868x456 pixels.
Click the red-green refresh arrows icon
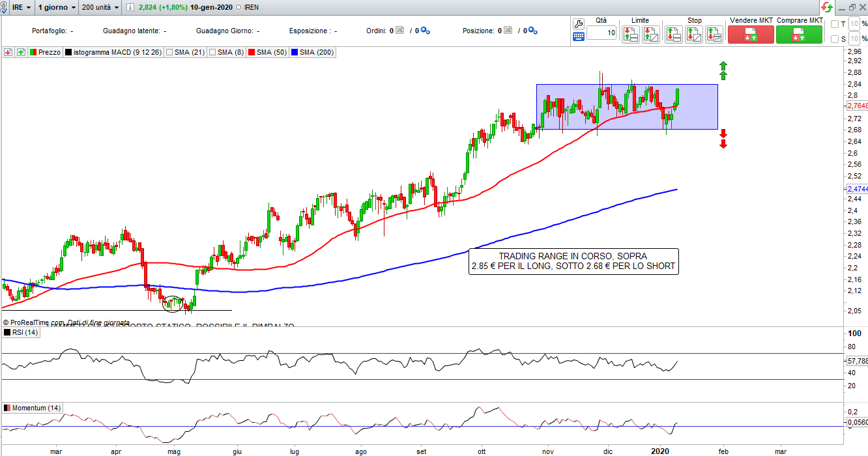tap(827, 7)
